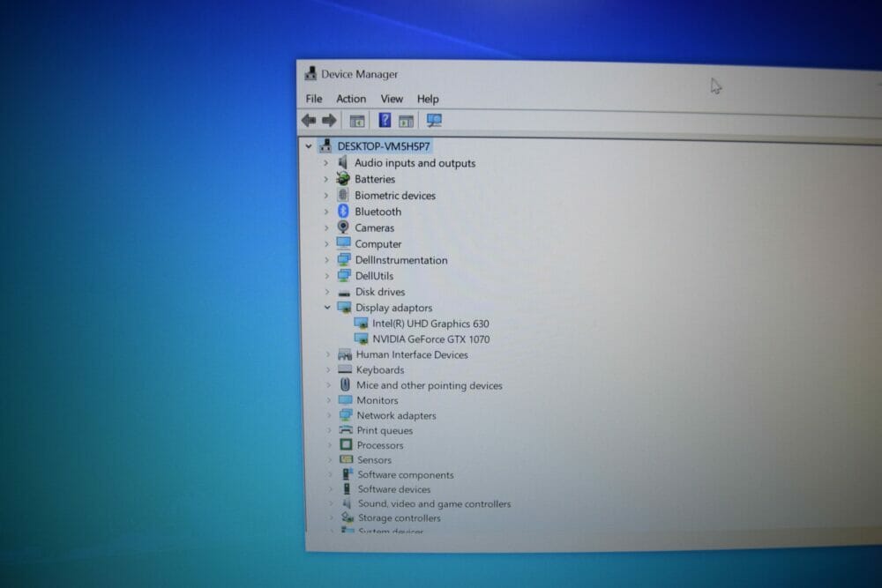
Task: Open Help via the blue question mark icon
Action: click(385, 120)
